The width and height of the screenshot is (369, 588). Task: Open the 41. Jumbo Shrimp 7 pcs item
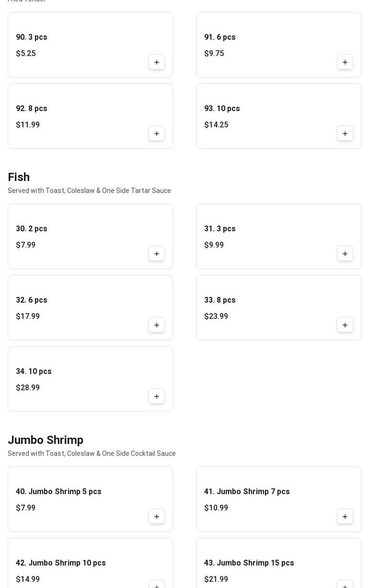247,492
